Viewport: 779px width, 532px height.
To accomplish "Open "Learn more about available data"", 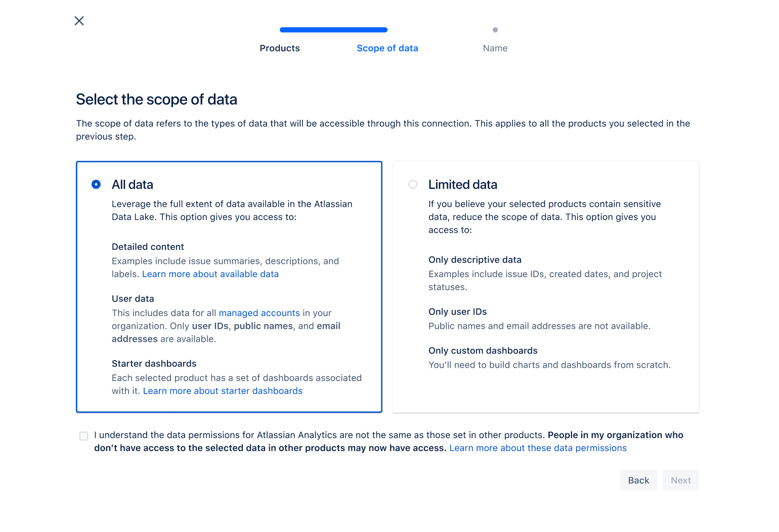I will click(210, 274).
